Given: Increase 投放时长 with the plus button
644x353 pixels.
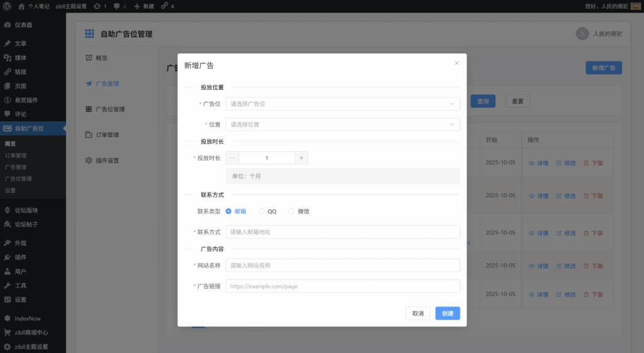Looking at the screenshot, I should (301, 158).
